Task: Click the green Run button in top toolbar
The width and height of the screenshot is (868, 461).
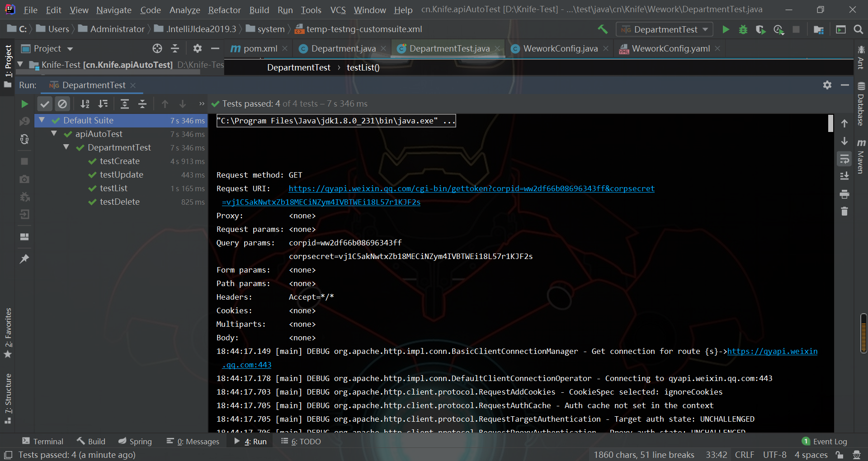Action: pyautogui.click(x=726, y=30)
